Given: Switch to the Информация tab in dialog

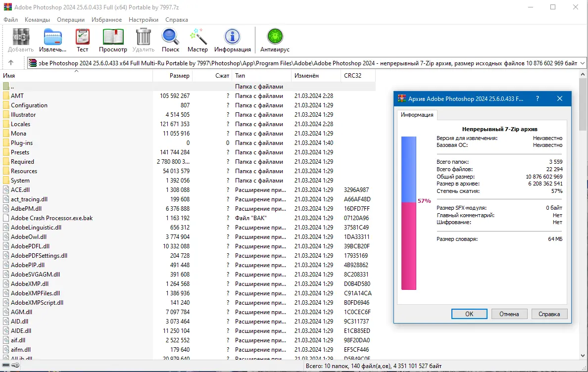Looking at the screenshot, I should [x=418, y=115].
